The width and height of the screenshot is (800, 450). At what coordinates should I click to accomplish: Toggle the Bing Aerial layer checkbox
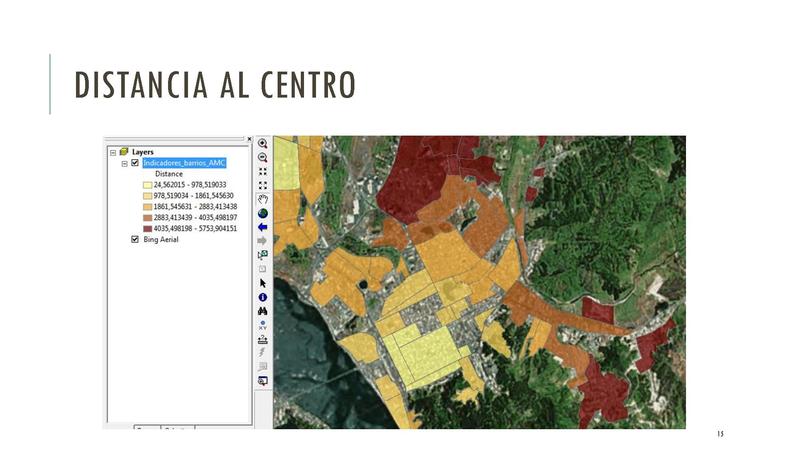pyautogui.click(x=135, y=240)
